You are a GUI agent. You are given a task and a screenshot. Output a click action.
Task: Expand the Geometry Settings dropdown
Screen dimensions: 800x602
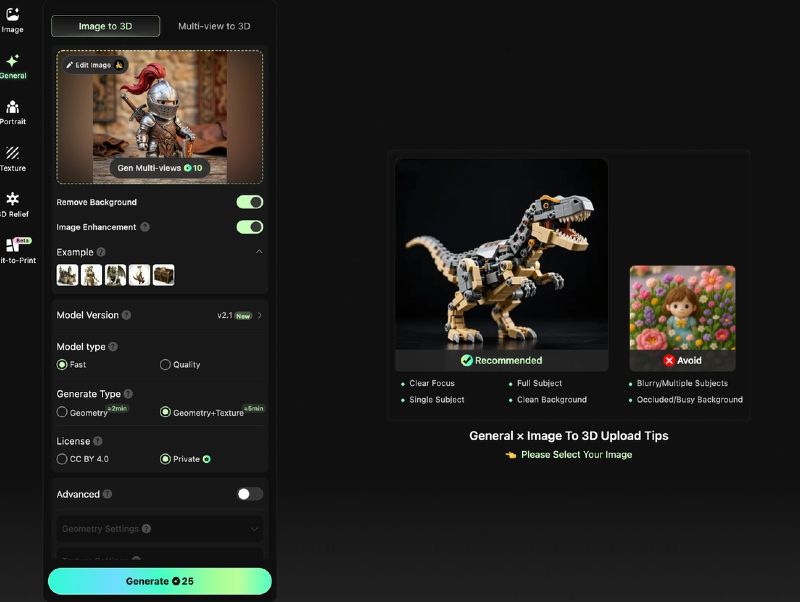(160, 529)
